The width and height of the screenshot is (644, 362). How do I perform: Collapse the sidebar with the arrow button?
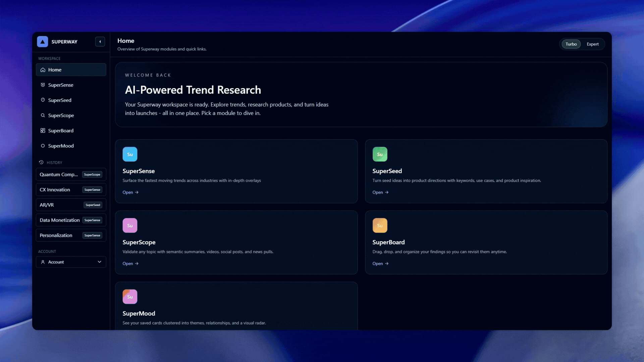(x=100, y=42)
